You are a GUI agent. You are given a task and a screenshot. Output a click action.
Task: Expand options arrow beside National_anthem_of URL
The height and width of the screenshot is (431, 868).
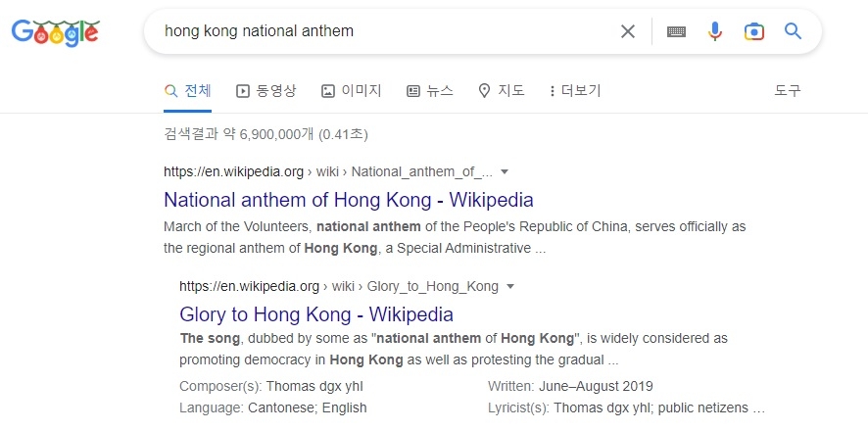[505, 171]
